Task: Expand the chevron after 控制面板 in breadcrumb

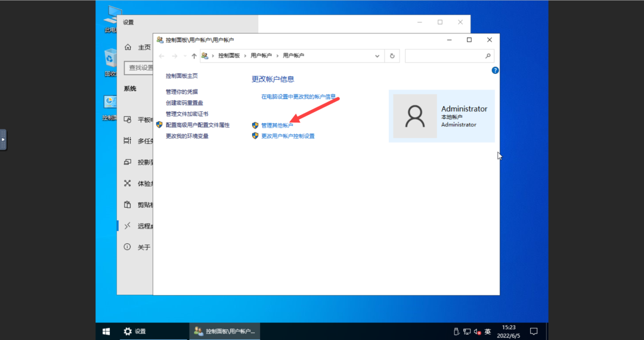Action: (245, 55)
